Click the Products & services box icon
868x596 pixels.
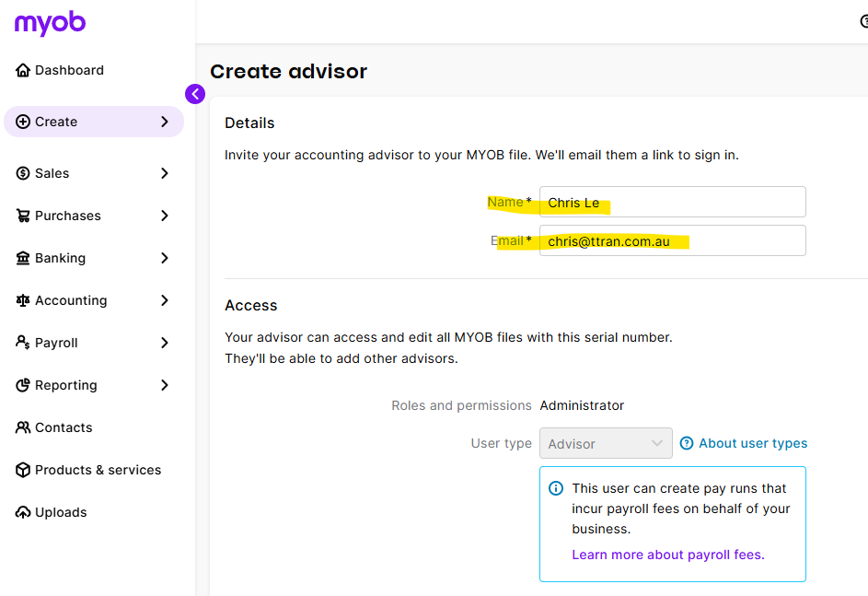(x=23, y=470)
